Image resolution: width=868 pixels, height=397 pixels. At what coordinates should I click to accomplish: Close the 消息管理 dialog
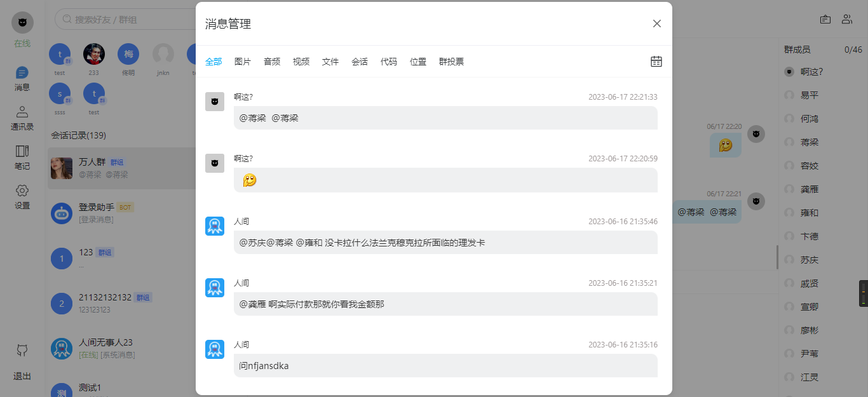click(657, 24)
